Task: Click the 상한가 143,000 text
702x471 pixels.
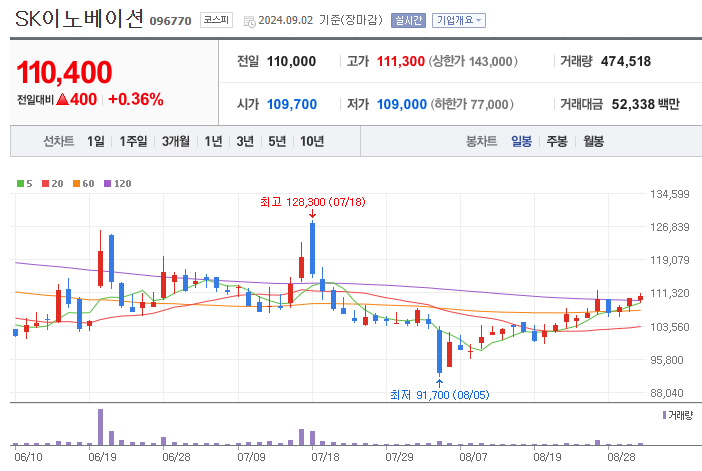Action: (473, 61)
